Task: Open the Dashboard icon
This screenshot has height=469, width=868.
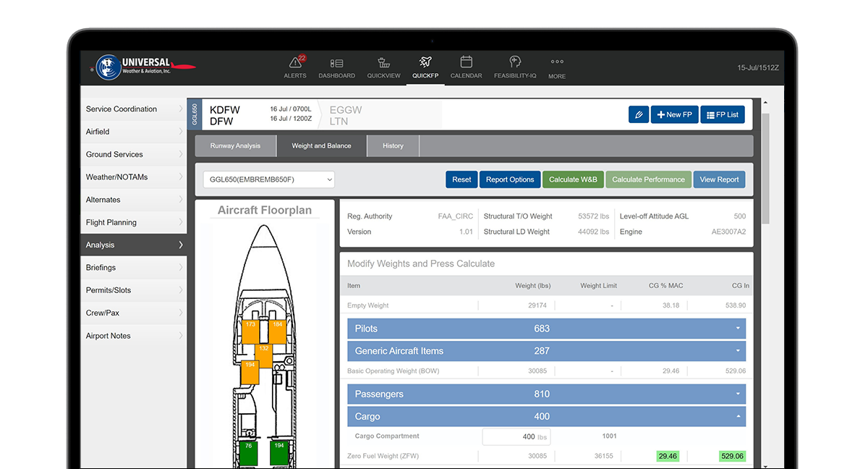Action: [x=336, y=64]
